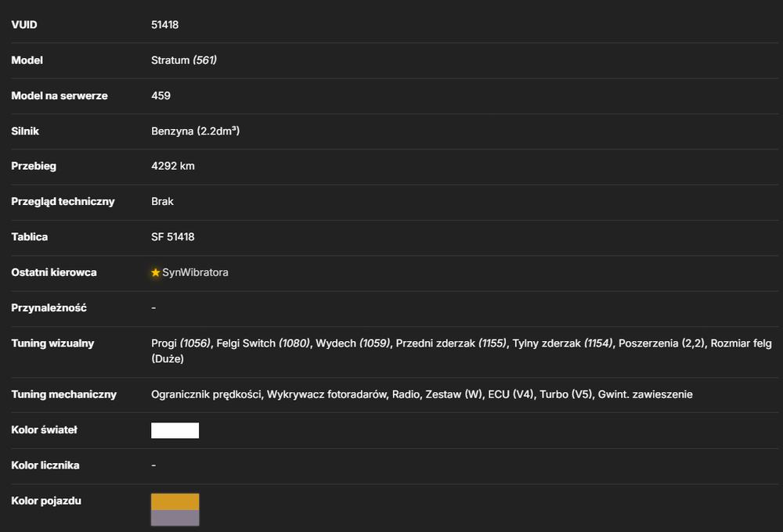This screenshot has height=532, width=783.
Task: Click the gold star icon beside SynWibratora
Action: [155, 272]
